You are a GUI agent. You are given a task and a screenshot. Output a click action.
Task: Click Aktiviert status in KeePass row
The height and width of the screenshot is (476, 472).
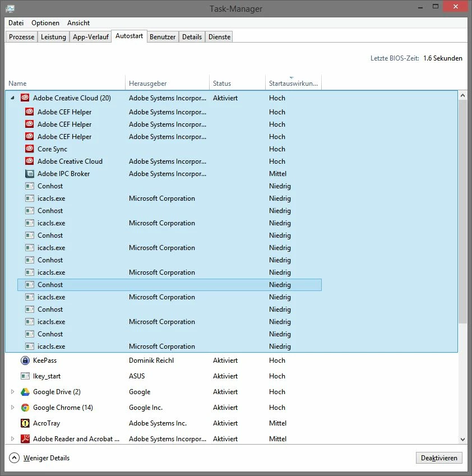(x=225, y=361)
